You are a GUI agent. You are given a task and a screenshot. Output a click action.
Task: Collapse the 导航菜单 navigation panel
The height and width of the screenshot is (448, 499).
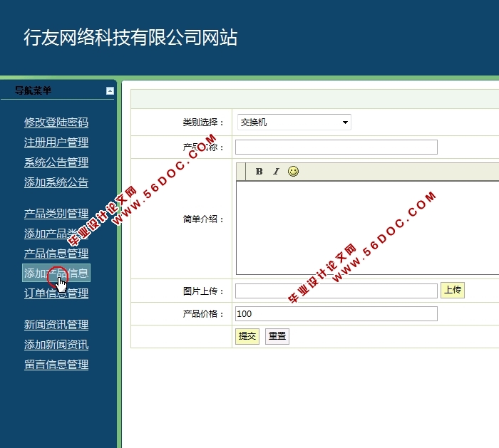click(x=110, y=90)
